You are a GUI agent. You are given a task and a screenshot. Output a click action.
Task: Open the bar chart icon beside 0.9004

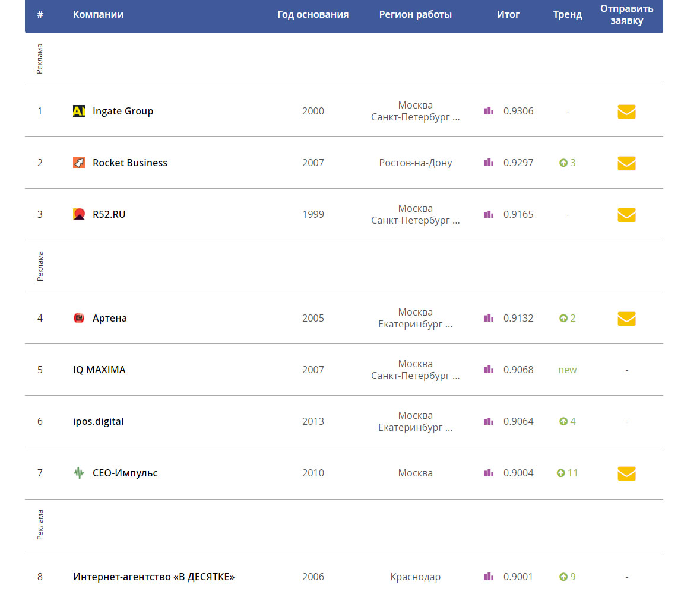click(489, 473)
